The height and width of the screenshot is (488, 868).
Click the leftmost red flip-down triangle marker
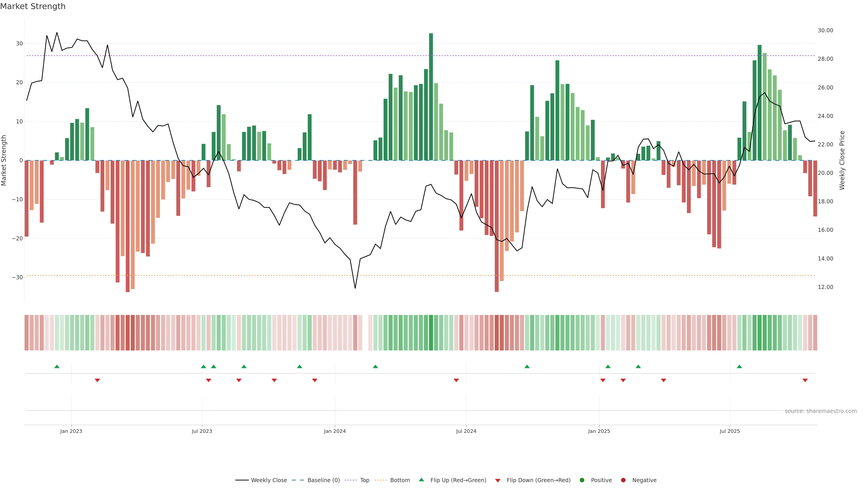coord(97,380)
